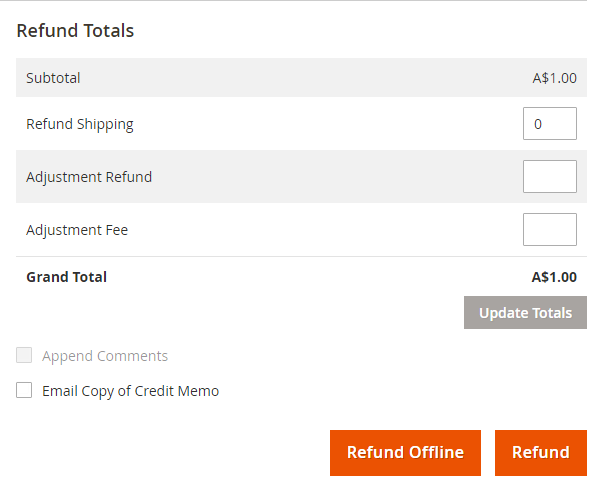Image resolution: width=605 pixels, height=499 pixels.
Task: Click the Grand Total amount A$1.00
Action: click(554, 277)
